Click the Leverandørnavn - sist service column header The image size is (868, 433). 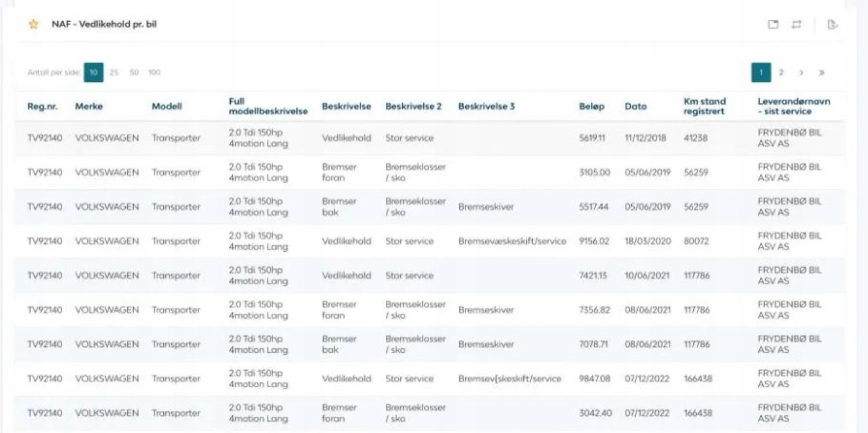coord(793,106)
